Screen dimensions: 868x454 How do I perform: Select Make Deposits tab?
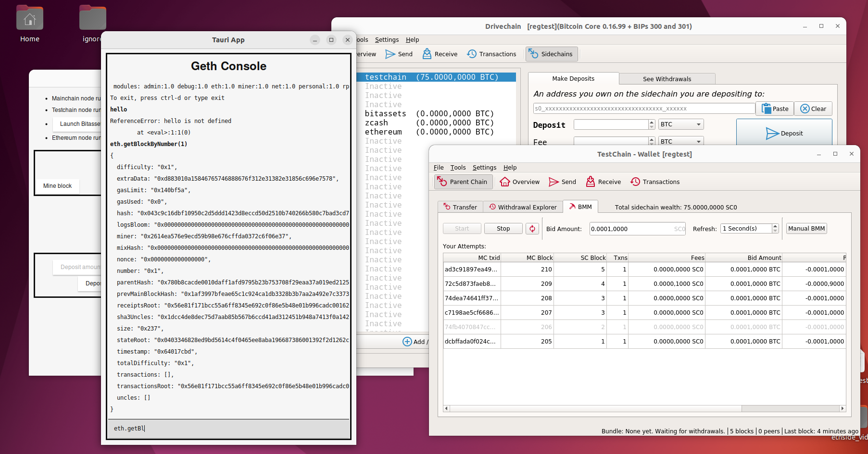click(573, 78)
